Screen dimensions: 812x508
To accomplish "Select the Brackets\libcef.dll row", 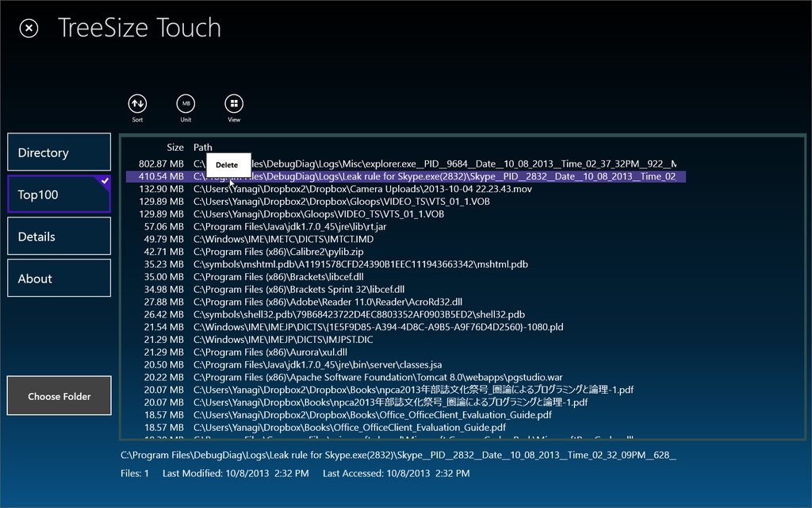I will [405, 277].
